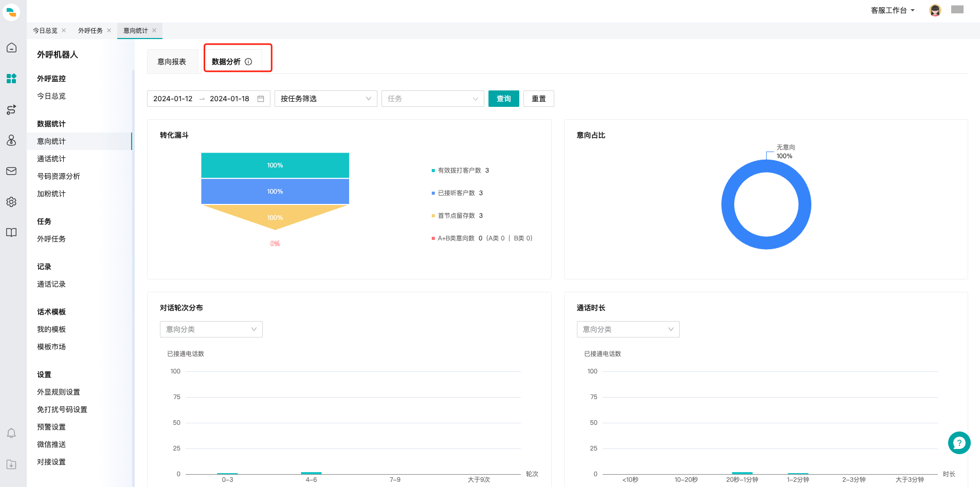
Task: Switch to the 意向报表 tab
Action: click(172, 62)
